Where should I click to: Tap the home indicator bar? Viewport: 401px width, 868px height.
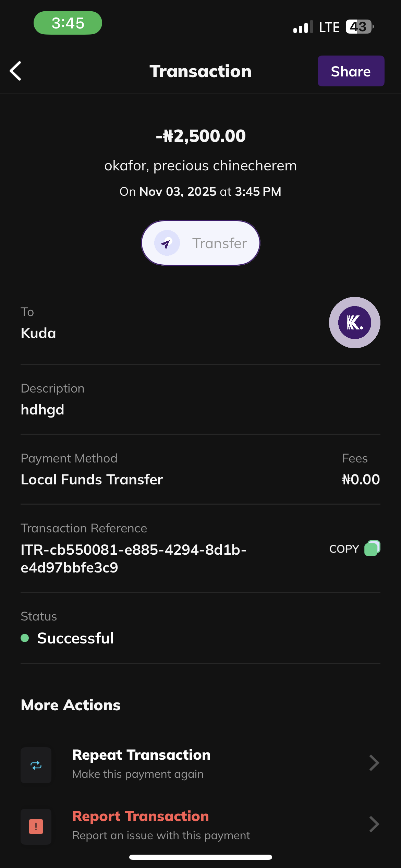[x=200, y=857]
